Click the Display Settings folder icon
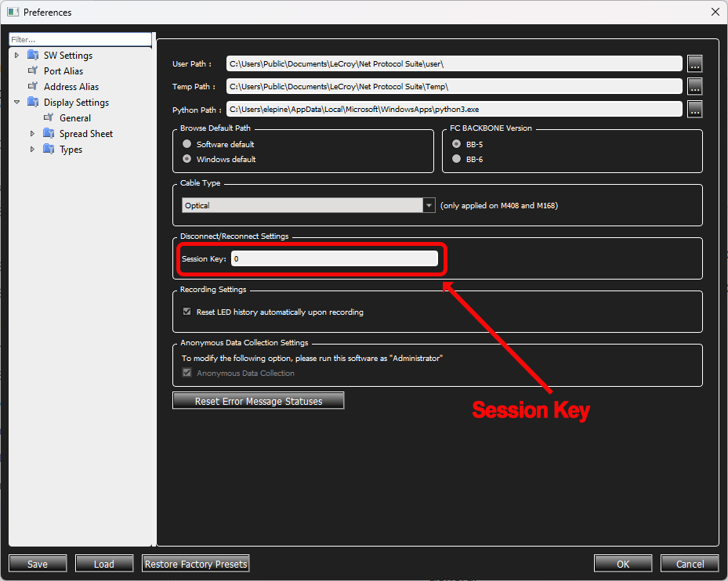Image resolution: width=728 pixels, height=581 pixels. coord(33,102)
